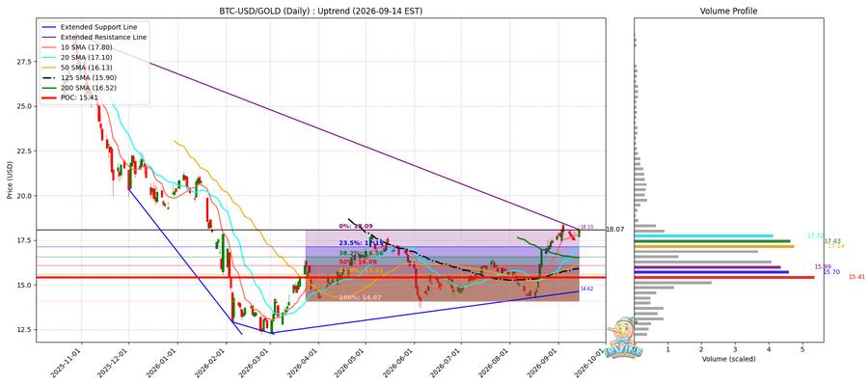Click the purple 15.99 volume level label
Image resolution: width=868 pixels, height=386 pixels.
[824, 267]
